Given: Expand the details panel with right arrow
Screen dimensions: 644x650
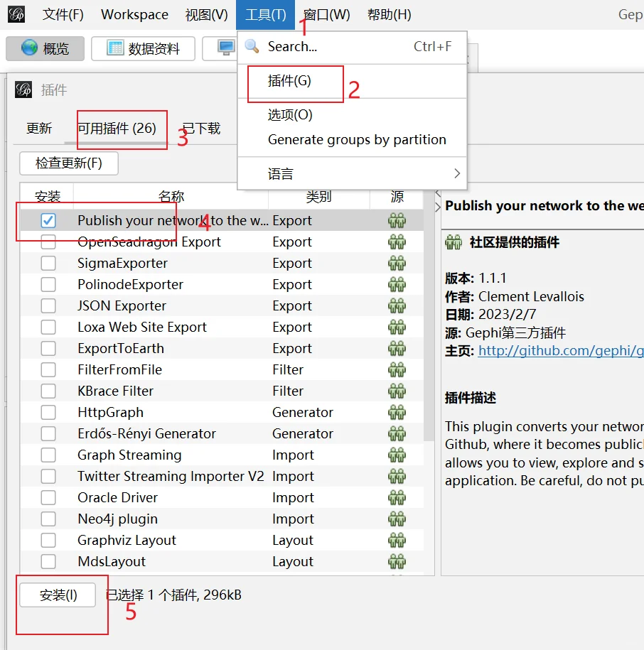Looking at the screenshot, I should (438, 207).
